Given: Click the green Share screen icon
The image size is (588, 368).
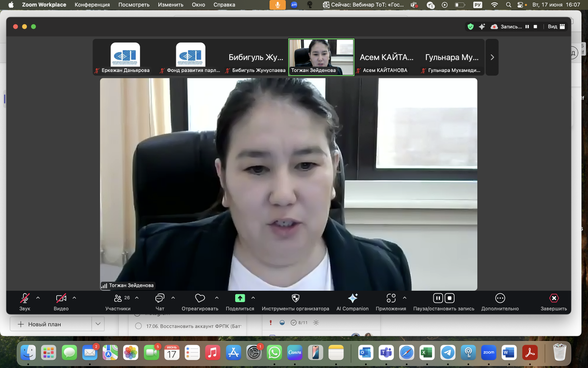Looking at the screenshot, I should point(240,298).
